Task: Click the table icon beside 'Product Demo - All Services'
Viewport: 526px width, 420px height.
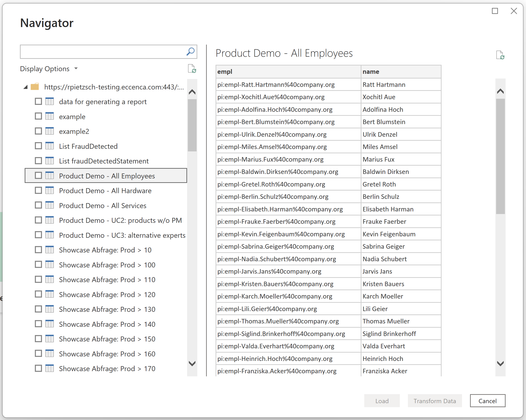Action: pos(50,205)
